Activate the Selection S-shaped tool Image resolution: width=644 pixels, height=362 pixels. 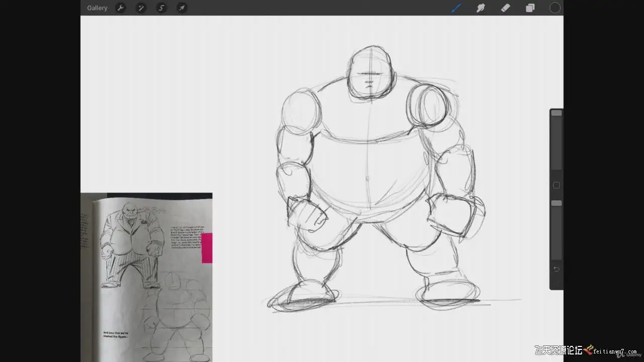(x=162, y=8)
